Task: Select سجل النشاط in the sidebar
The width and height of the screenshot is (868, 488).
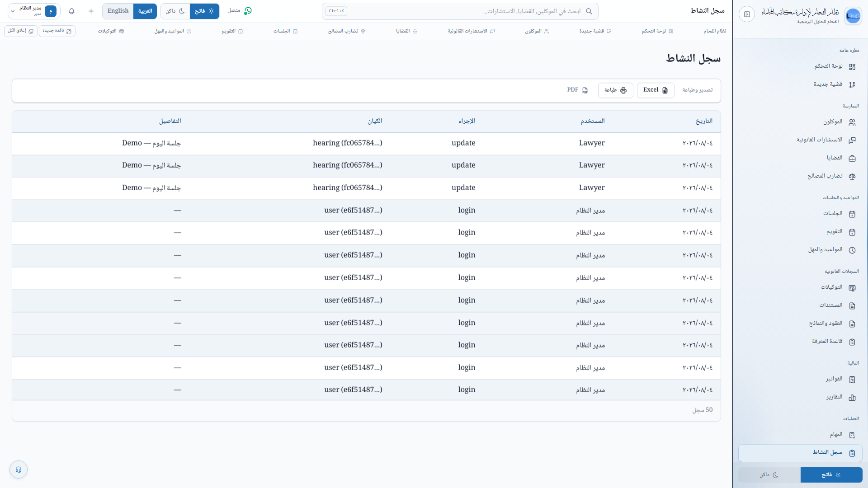Action: 800,453
